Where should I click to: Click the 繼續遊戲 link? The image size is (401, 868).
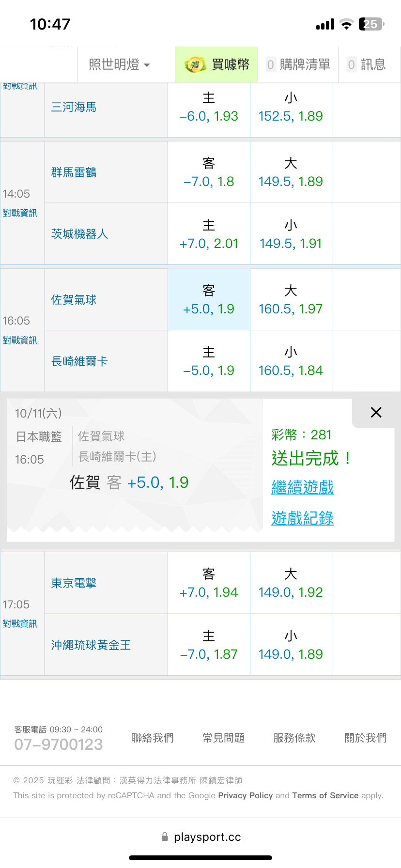[x=303, y=487]
